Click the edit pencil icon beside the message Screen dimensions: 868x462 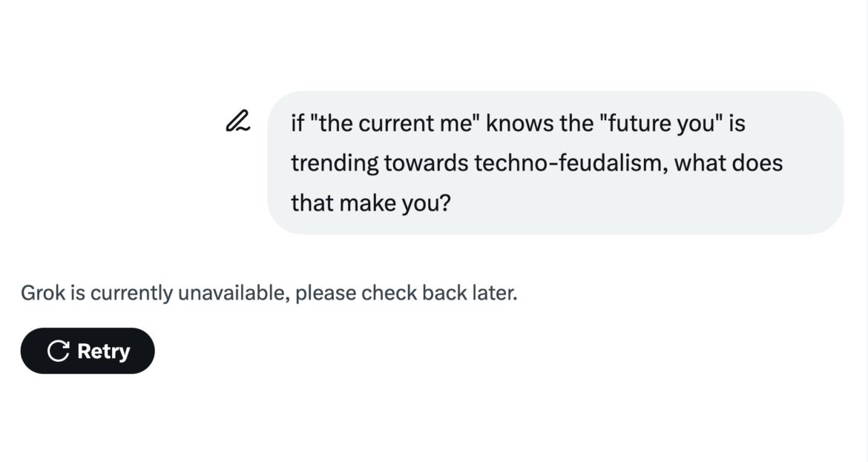tap(237, 122)
